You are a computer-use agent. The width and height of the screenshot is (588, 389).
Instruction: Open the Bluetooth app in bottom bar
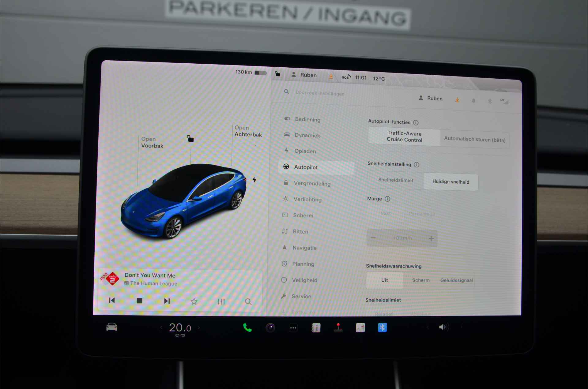tap(382, 327)
